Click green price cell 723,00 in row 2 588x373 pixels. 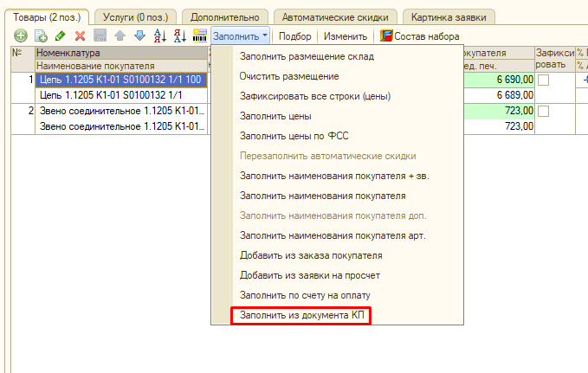499,111
